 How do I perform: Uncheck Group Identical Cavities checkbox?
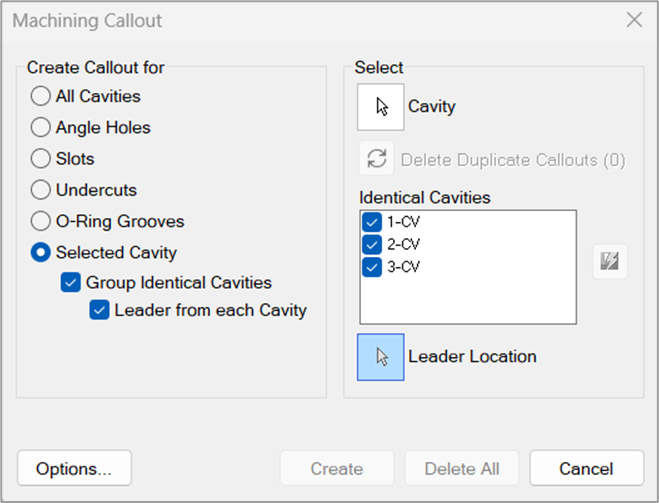[71, 282]
